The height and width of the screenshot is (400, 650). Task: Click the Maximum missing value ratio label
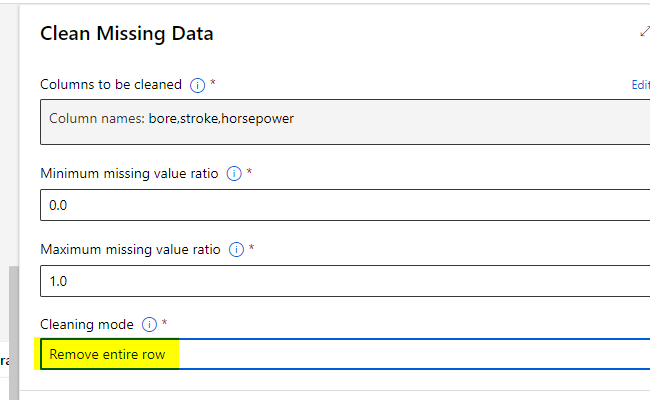coord(132,249)
